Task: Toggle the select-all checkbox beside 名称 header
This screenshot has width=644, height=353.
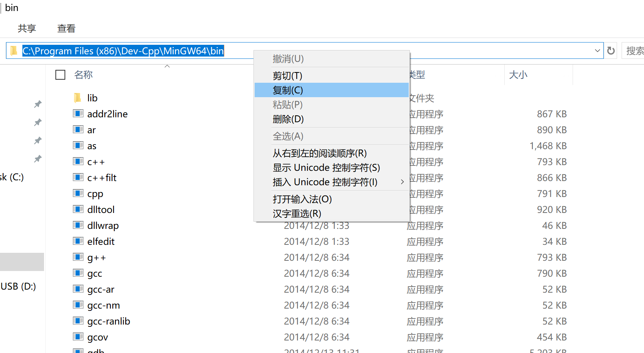Action: pyautogui.click(x=60, y=74)
